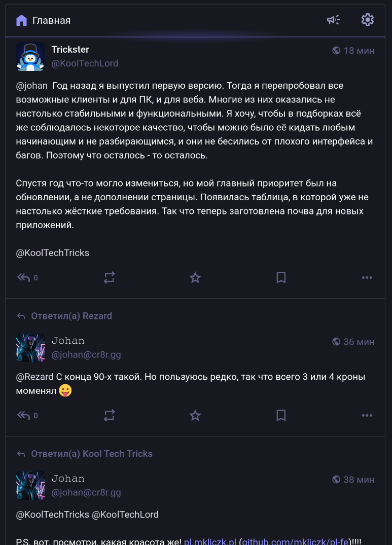Open the 'Ответил(а) Rezard' reply context

pos(71,316)
